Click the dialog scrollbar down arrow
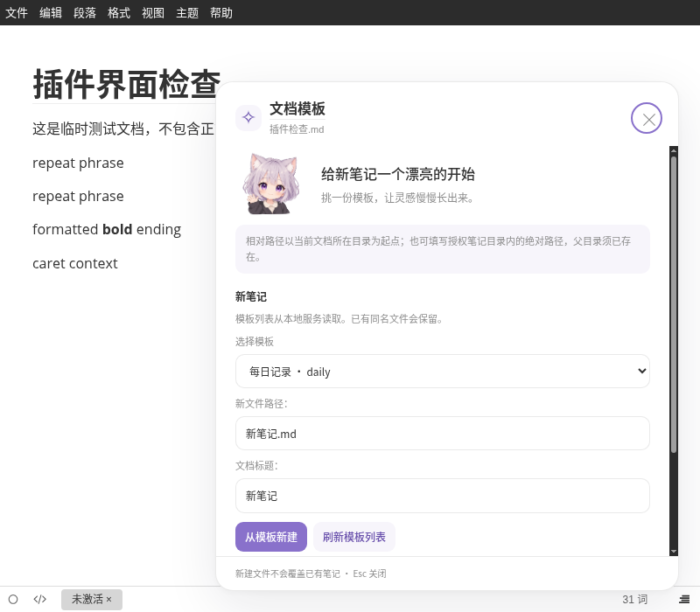The width and height of the screenshot is (700, 612). point(674,552)
